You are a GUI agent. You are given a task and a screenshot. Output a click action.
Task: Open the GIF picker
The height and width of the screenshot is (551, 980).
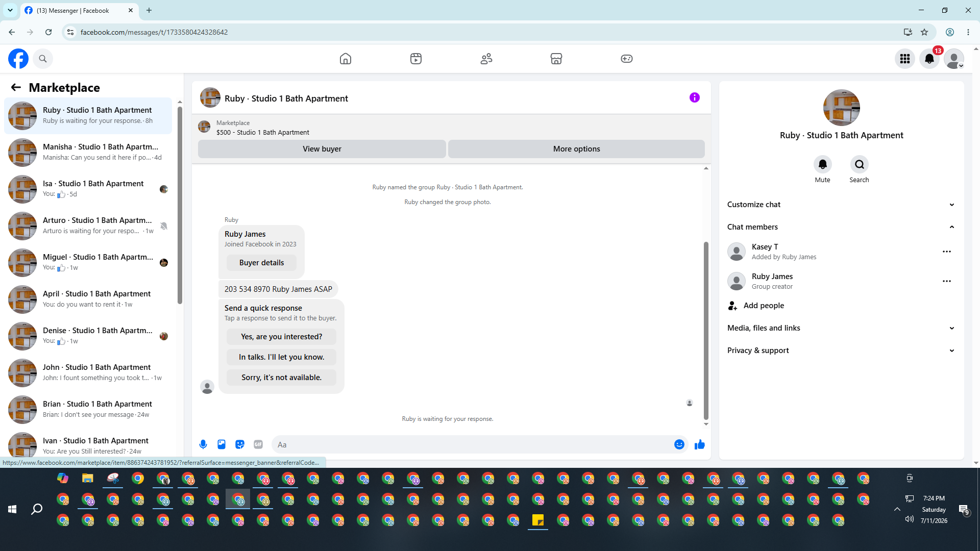pyautogui.click(x=258, y=444)
